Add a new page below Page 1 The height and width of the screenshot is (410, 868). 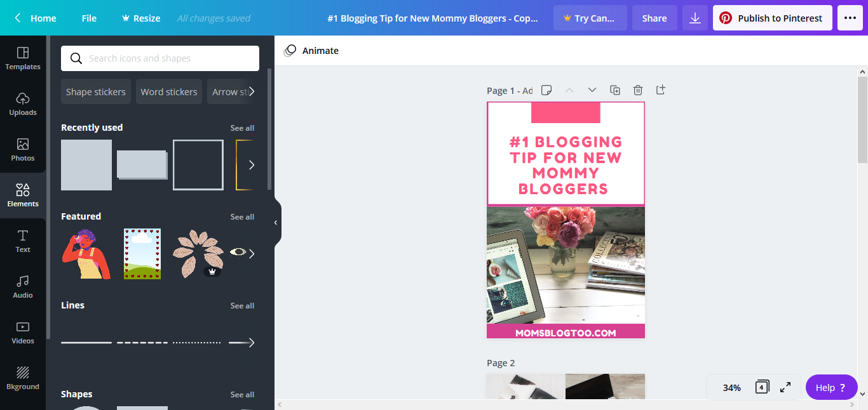tap(661, 90)
